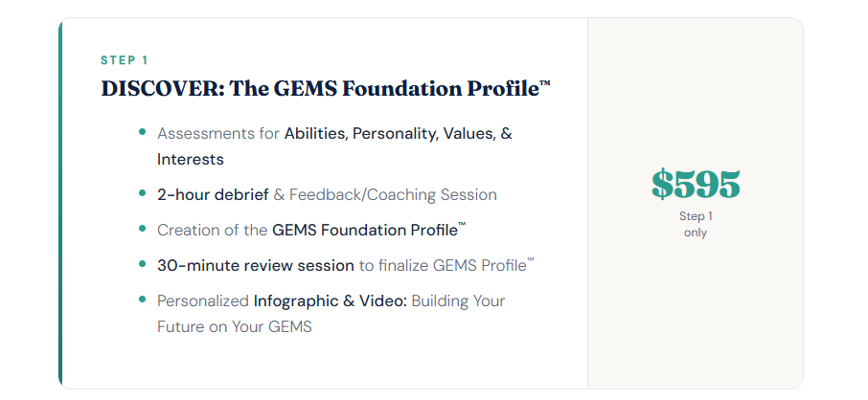Click the bold "Infographic & Video:" text
868x400 pixels.
(x=331, y=300)
